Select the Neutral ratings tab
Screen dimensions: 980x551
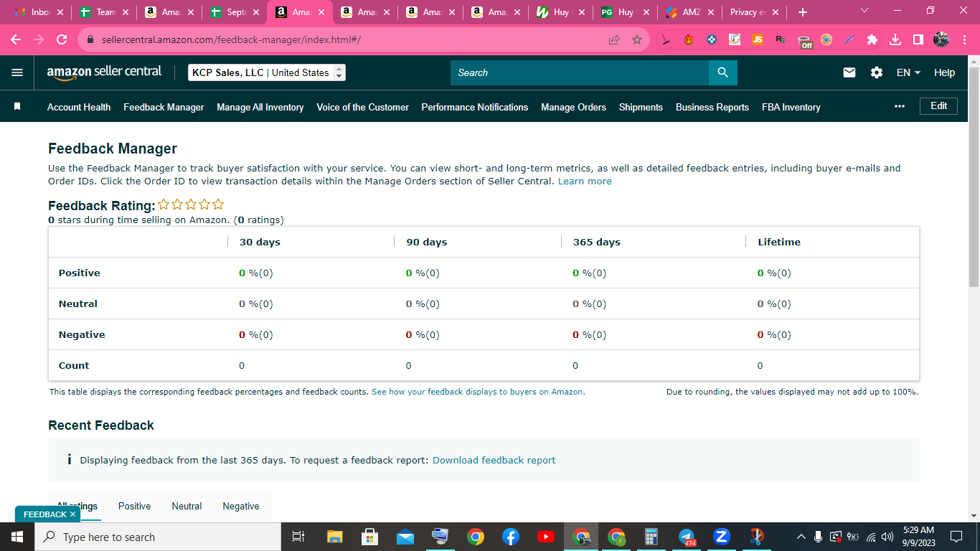pyautogui.click(x=187, y=506)
